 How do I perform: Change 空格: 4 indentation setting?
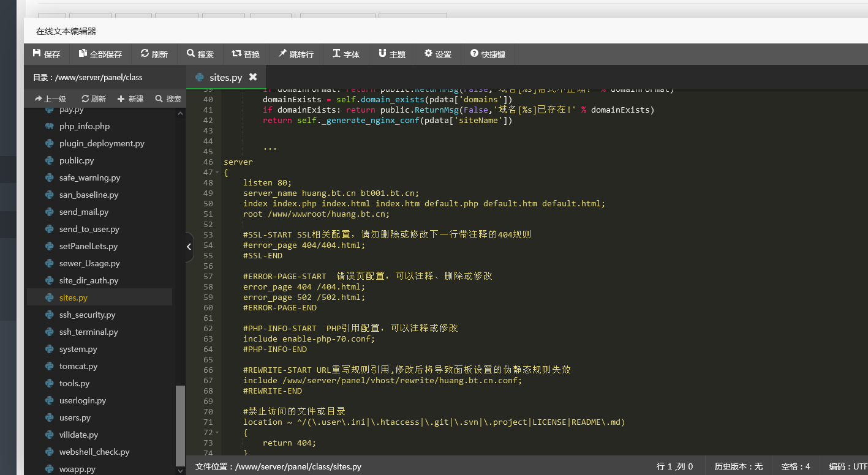[x=795, y=466]
